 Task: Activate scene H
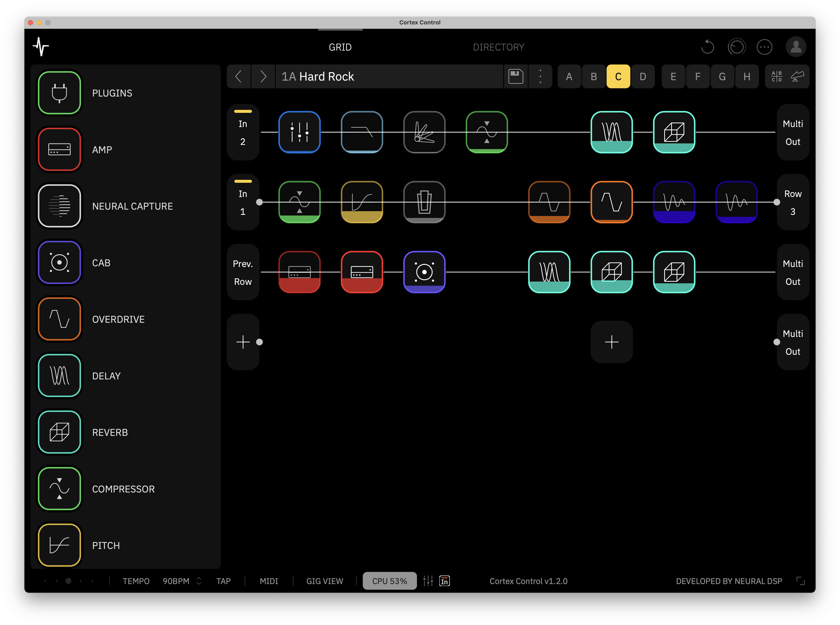(x=747, y=77)
